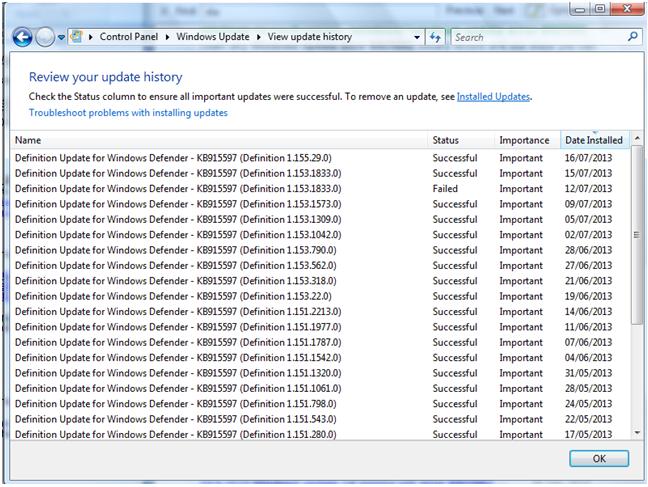
Task: Select the Definition 1.151.798.0 update row
Action: [x=321, y=403]
